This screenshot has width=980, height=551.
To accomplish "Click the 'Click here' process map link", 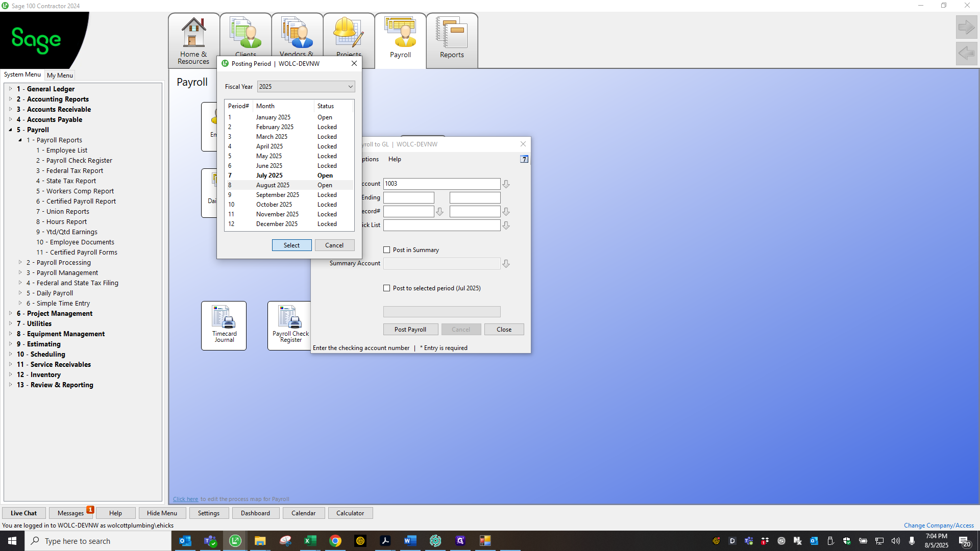I will tap(185, 499).
